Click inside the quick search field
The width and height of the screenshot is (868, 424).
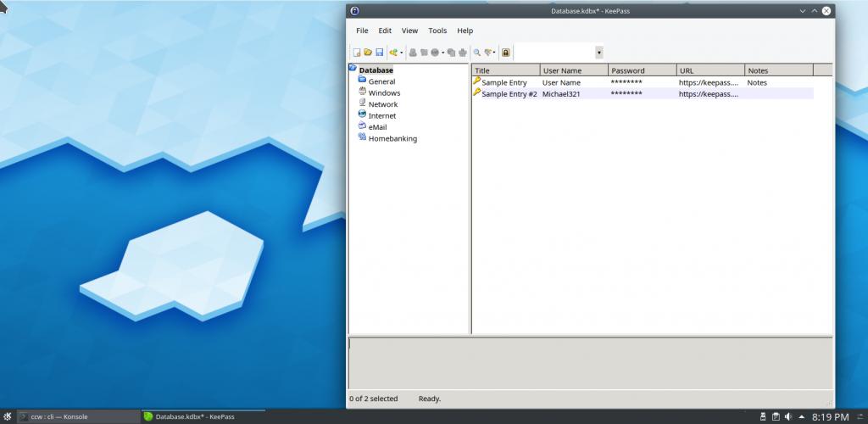(554, 53)
